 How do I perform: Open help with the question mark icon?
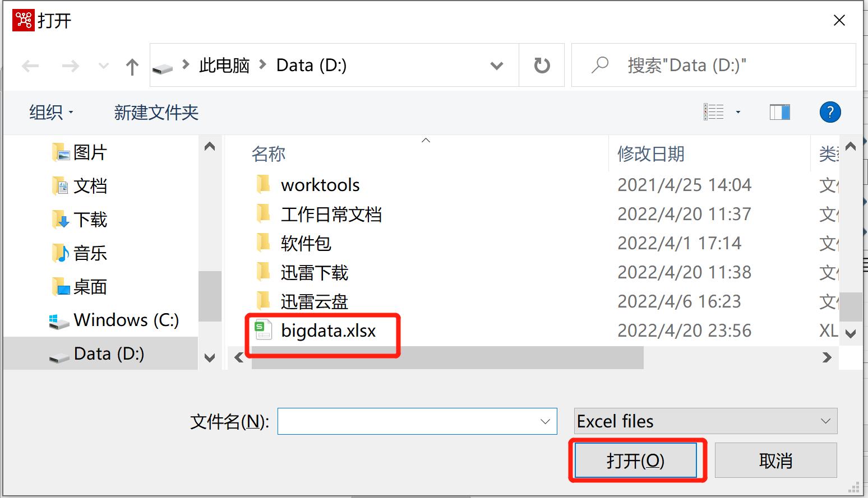[x=830, y=112]
